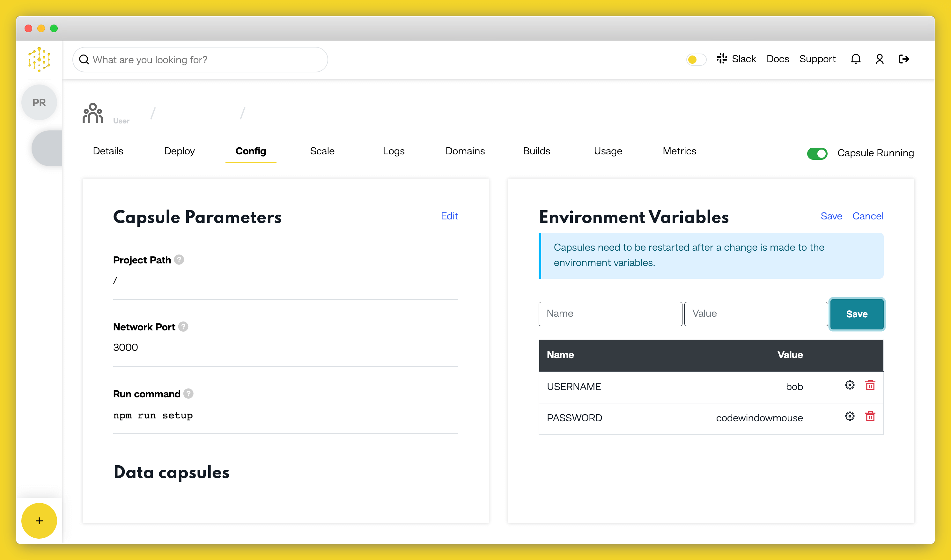
Task: Save the new environment variable
Action: click(857, 313)
